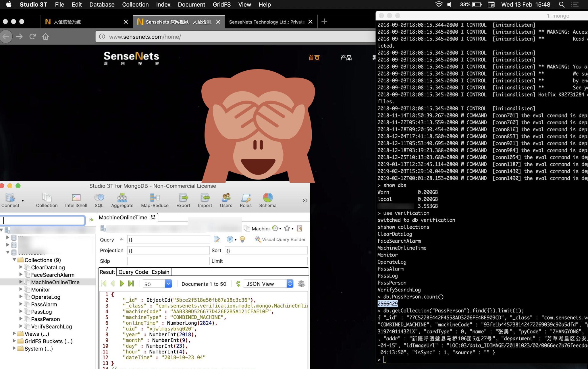This screenshot has height=369, width=588.
Task: Open the GridFS menu in menu bar
Action: 221,5
